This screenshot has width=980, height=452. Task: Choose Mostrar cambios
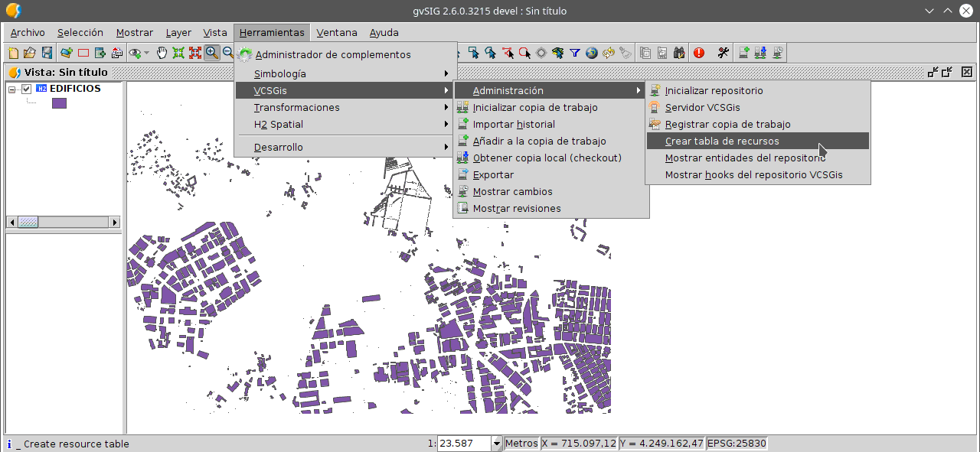551,191
